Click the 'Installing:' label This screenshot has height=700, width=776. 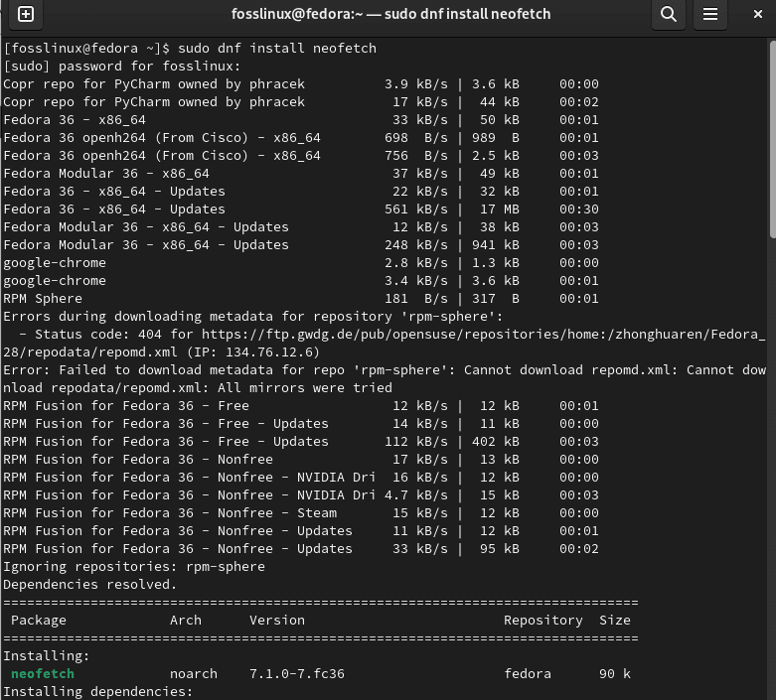tap(47, 656)
